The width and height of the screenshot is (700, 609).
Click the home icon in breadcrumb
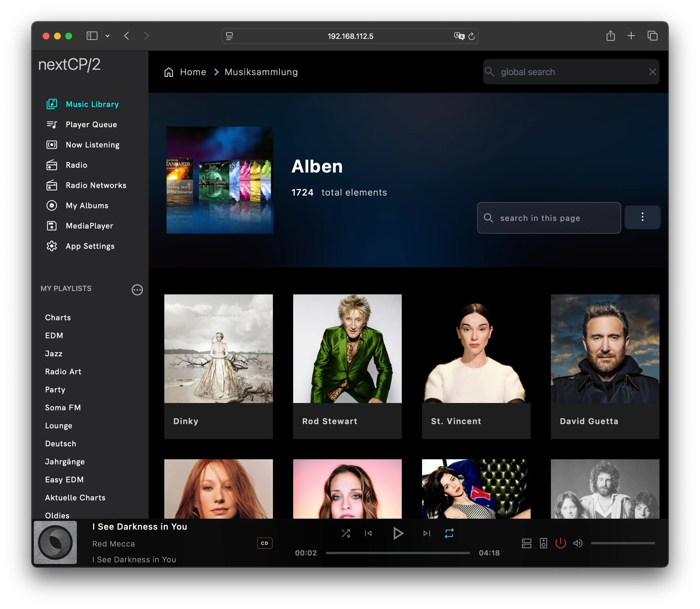tap(169, 72)
